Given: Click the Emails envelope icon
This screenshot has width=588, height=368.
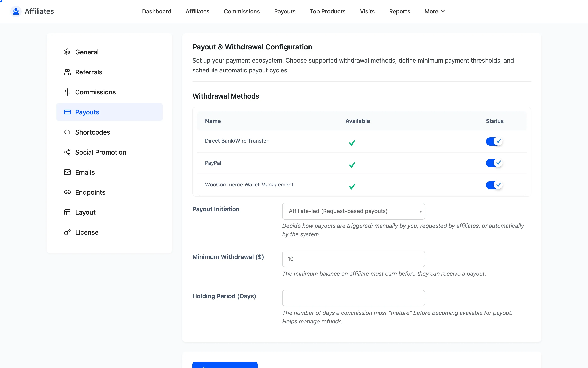Looking at the screenshot, I should point(67,172).
